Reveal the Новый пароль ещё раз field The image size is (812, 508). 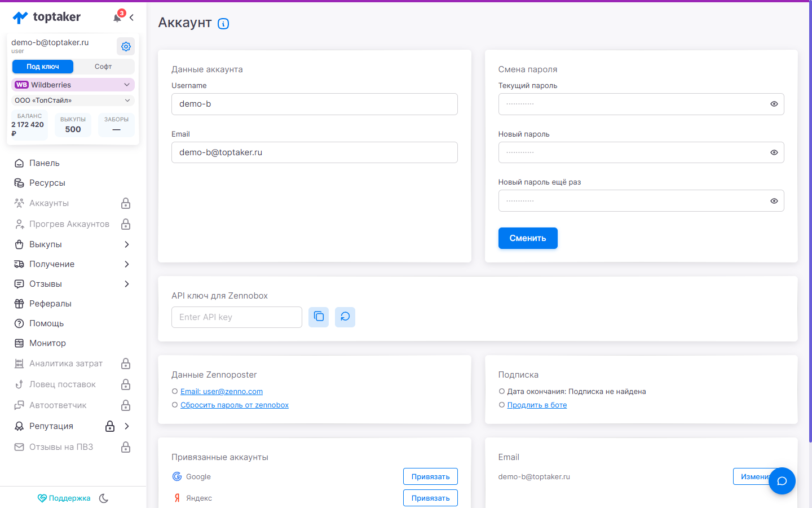774,201
